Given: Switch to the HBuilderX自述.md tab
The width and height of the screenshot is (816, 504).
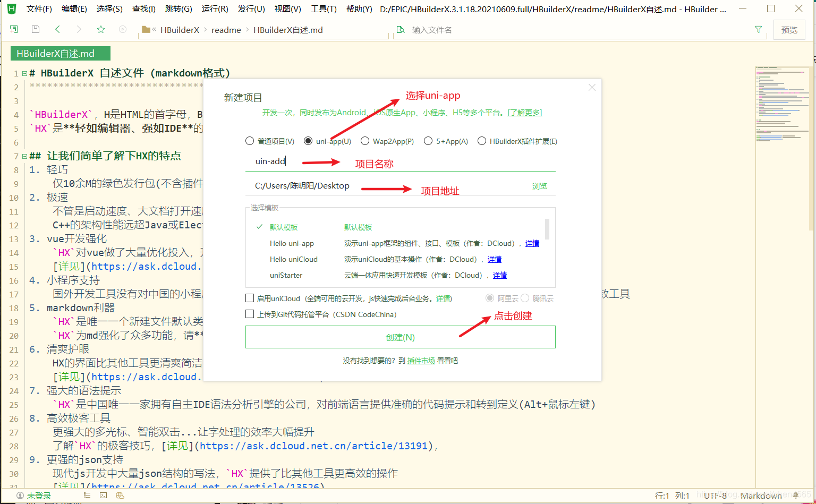Looking at the screenshot, I should [x=61, y=54].
